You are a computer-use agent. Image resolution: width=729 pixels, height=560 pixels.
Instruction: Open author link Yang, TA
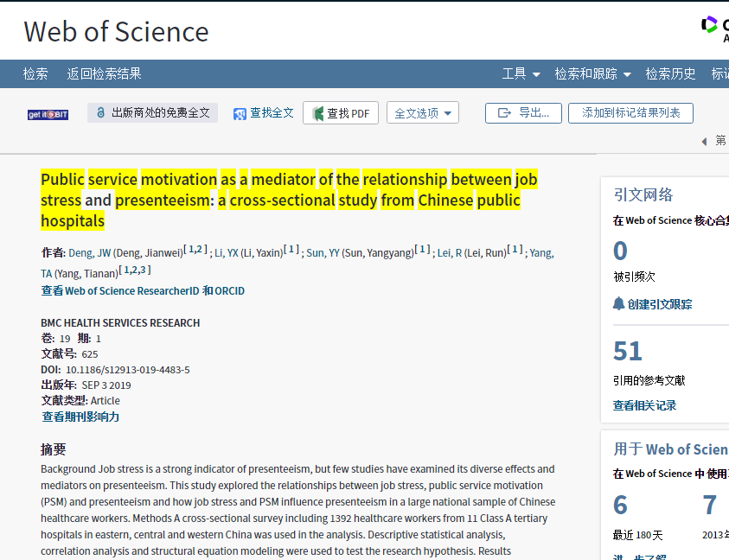click(541, 253)
